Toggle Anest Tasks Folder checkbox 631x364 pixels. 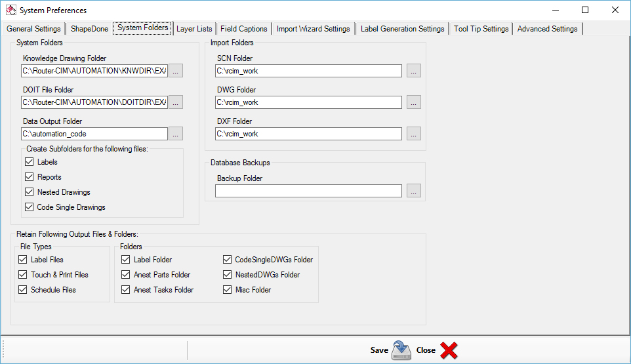(x=125, y=290)
